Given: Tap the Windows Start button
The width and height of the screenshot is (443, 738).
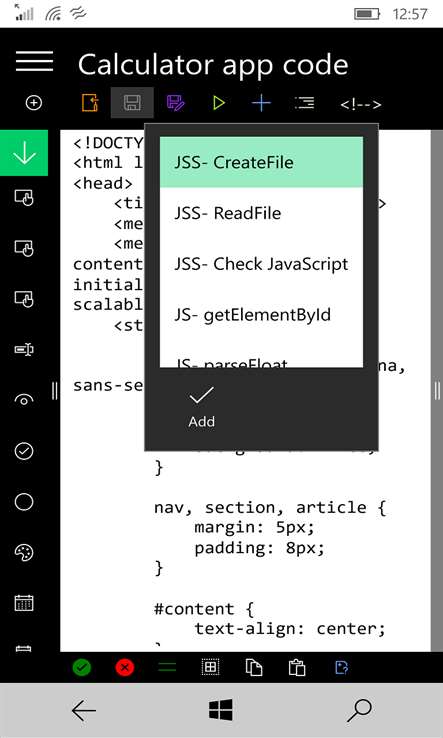Looking at the screenshot, I should click(x=221, y=710).
